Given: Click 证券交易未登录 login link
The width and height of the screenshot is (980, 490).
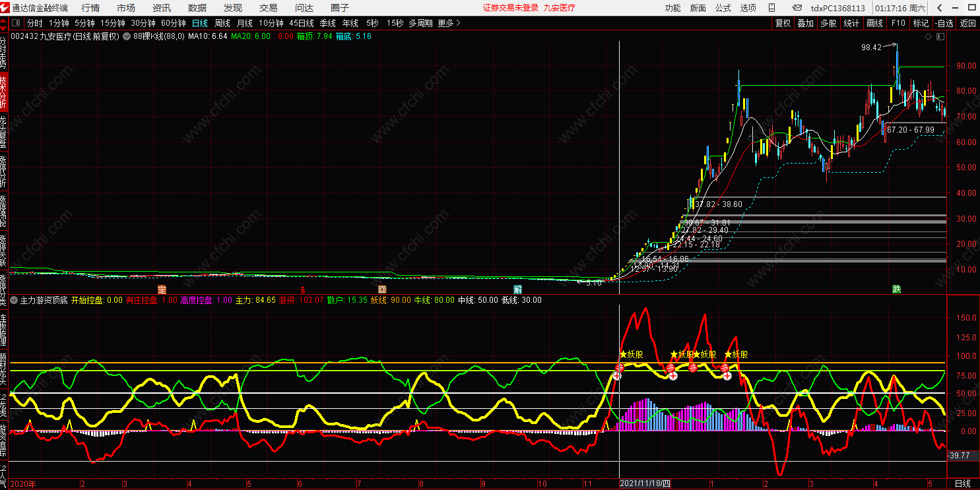Looking at the screenshot, I should pos(511,8).
